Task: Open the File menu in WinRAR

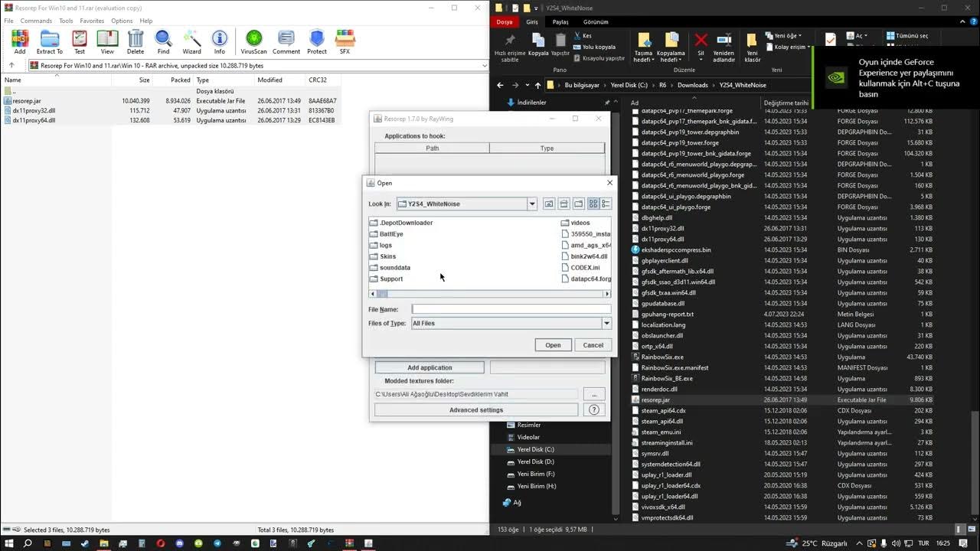Action: point(9,21)
